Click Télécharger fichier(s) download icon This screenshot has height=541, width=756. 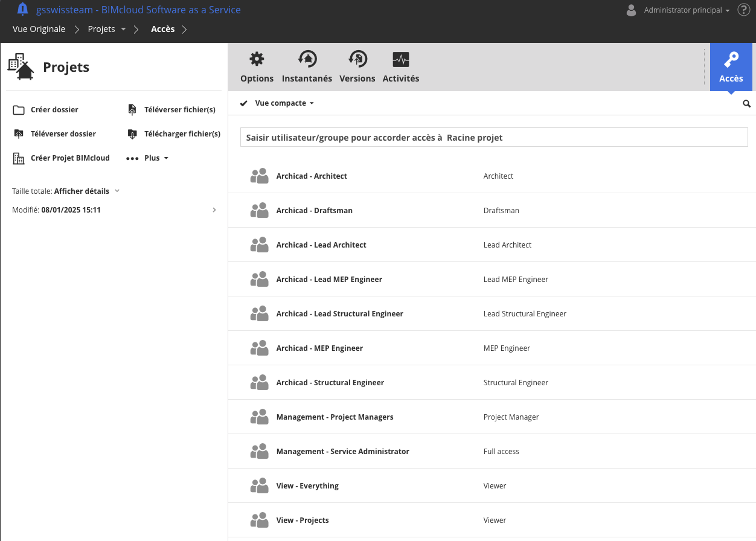coord(132,134)
